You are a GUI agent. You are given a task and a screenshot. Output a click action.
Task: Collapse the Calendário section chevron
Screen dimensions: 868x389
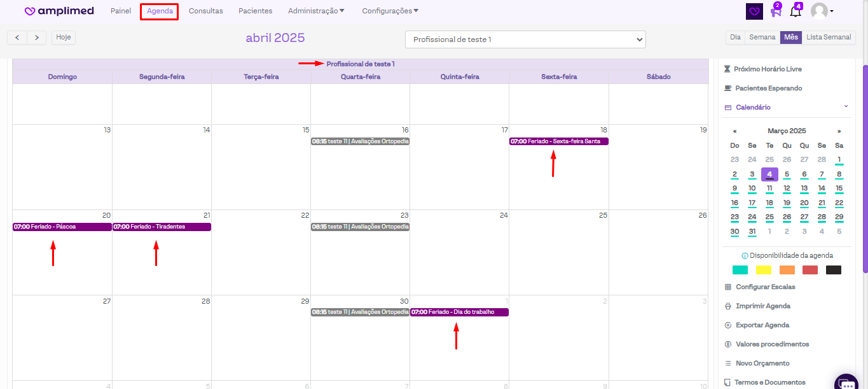tap(846, 107)
